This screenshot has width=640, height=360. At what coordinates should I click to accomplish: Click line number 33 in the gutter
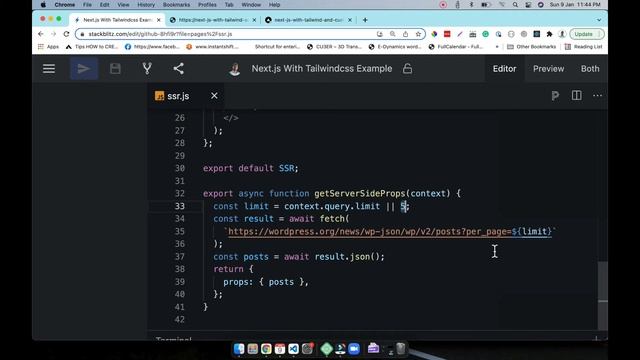(x=180, y=206)
